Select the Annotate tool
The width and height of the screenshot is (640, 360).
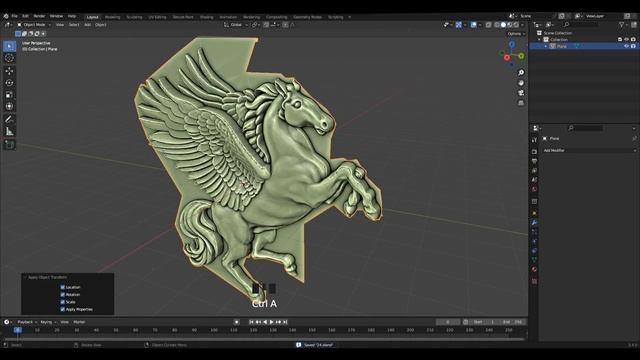(9, 119)
